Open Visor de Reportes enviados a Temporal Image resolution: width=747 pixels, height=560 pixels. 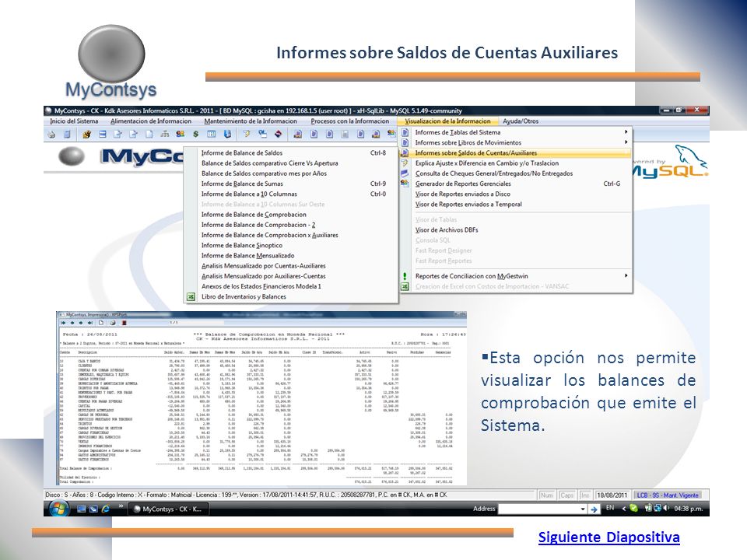tap(515, 204)
